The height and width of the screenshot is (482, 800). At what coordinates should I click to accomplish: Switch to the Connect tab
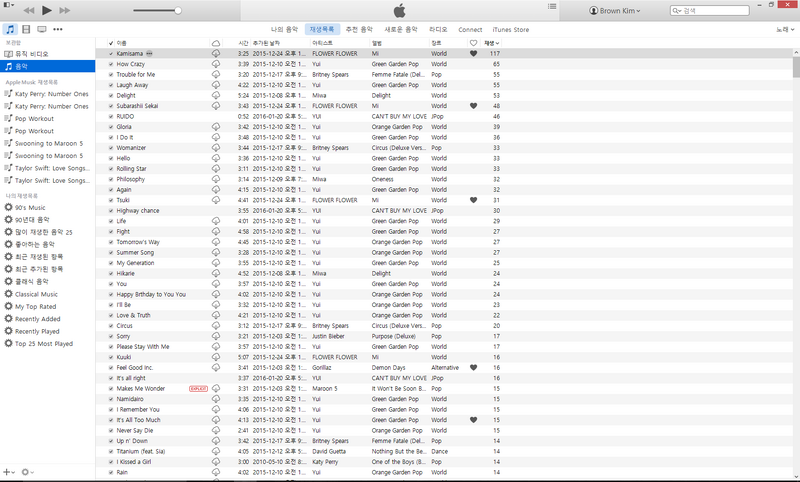470,30
